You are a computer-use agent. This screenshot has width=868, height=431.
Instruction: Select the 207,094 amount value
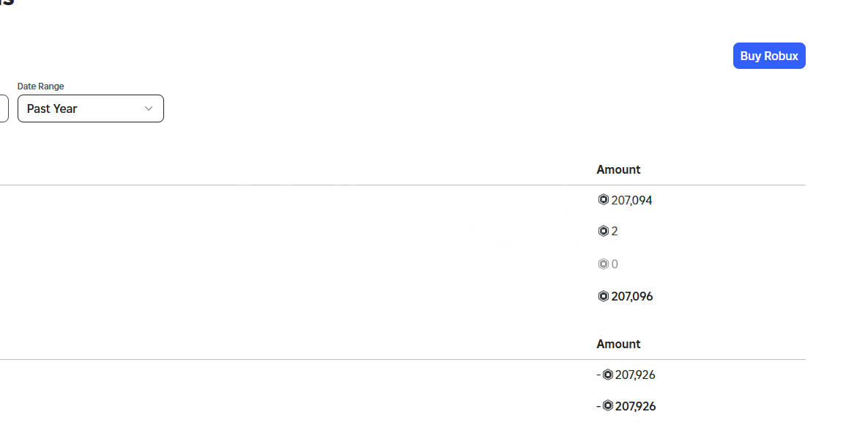[631, 201]
